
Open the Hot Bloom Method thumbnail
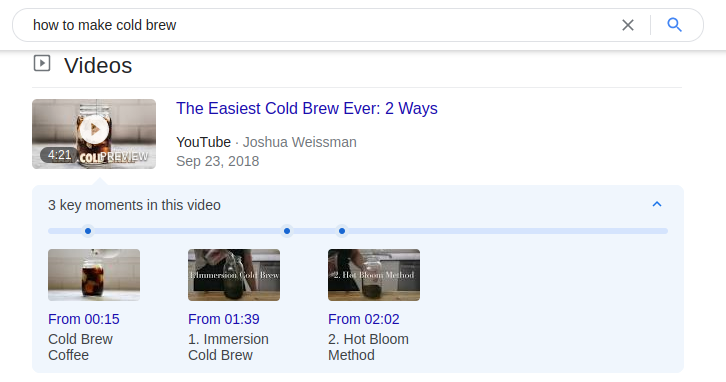click(x=374, y=275)
